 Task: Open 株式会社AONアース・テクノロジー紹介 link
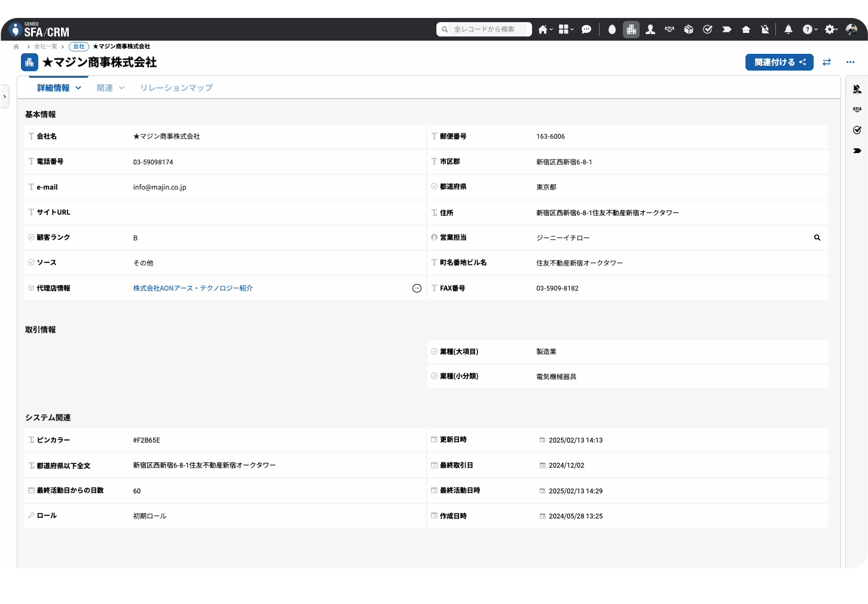(193, 288)
